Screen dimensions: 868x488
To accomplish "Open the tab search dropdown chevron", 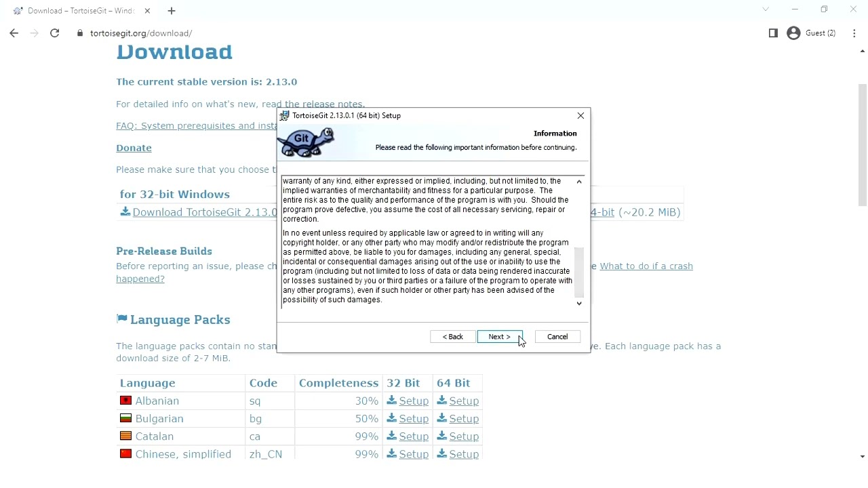I will point(766,9).
